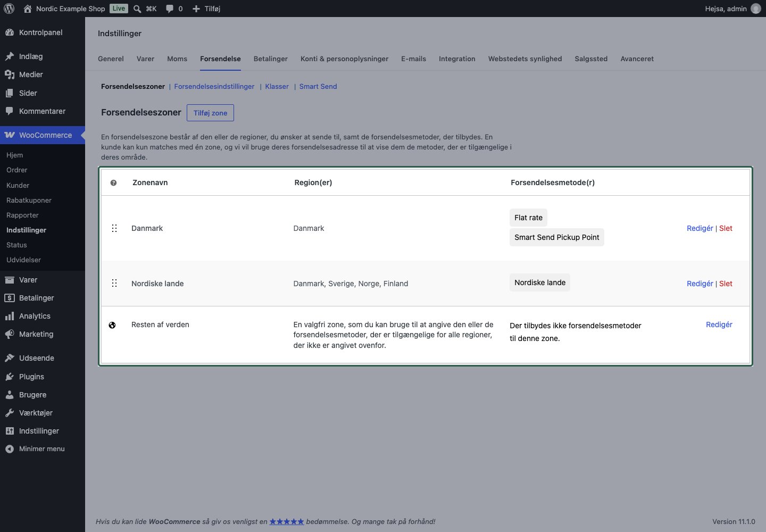The height and width of the screenshot is (532, 766).
Task: Click the Sider pages icon
Action: 10,93
